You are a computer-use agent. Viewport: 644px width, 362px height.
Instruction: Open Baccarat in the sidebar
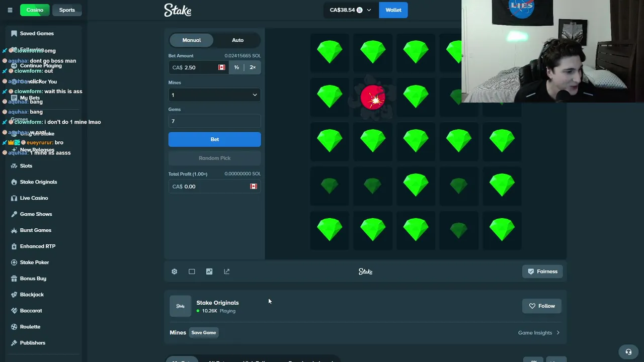(x=31, y=311)
